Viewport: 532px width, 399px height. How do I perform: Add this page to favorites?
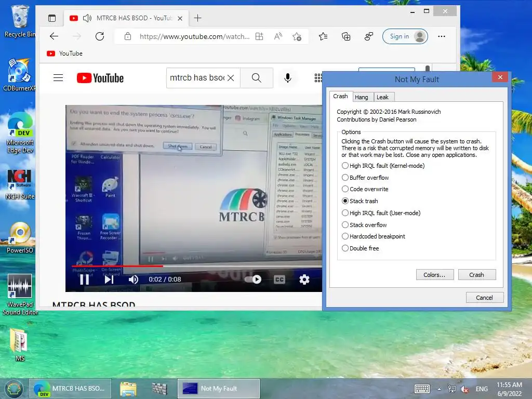[297, 36]
